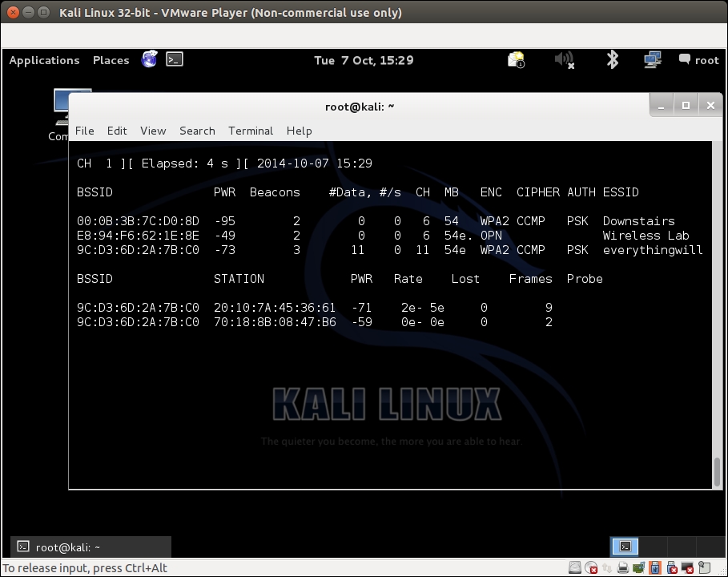Screen dimensions: 728x577
Task: Minimize the VMware Player window
Action: pos(28,12)
